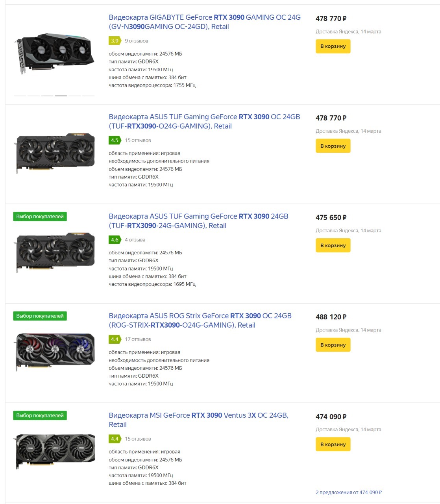Click Выбор покупателей badge above ROG Strix
The height and width of the screenshot is (504, 440).
tap(40, 316)
